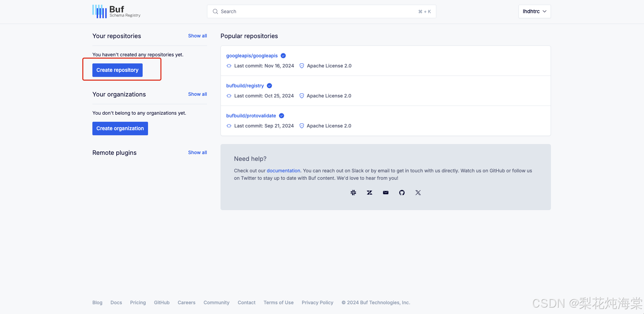
Task: Open the Terms of Use footer link
Action: pyautogui.click(x=279, y=303)
